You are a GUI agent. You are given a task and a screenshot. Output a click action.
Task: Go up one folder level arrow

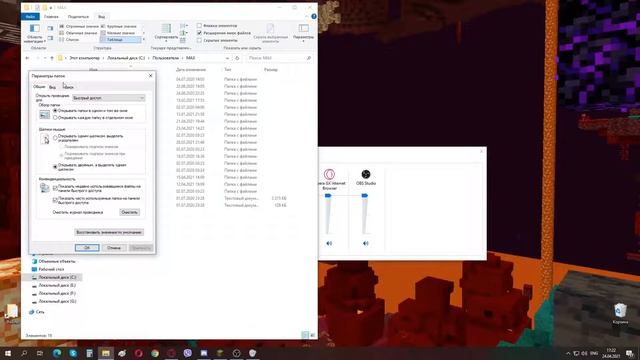point(52,58)
